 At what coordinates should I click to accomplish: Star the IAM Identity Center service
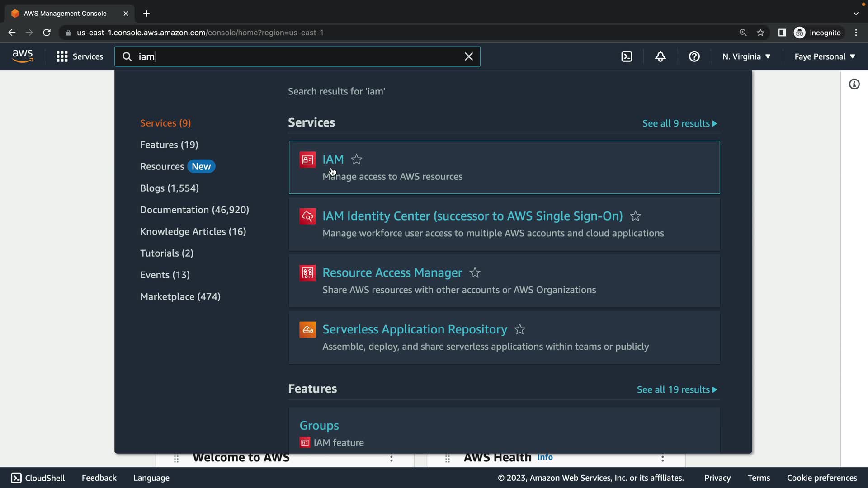[635, 216]
